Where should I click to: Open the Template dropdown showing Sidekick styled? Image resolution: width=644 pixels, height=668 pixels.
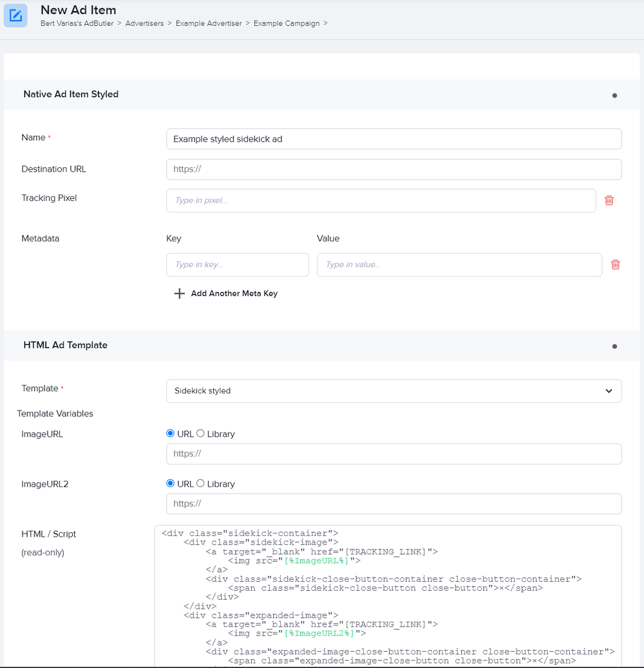tap(394, 391)
